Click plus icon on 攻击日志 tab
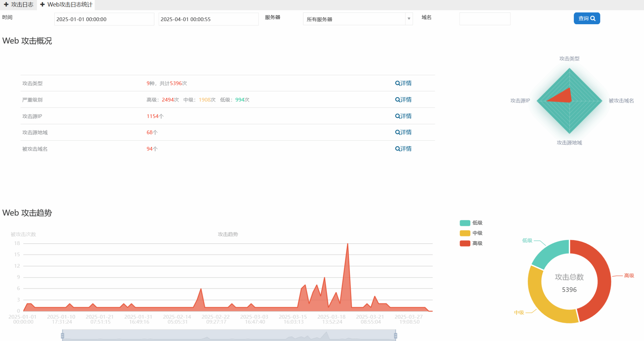The image size is (644, 341). tap(6, 4)
